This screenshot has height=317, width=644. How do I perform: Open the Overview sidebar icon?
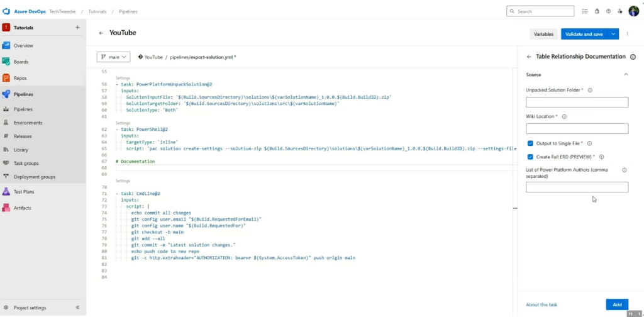click(6, 45)
